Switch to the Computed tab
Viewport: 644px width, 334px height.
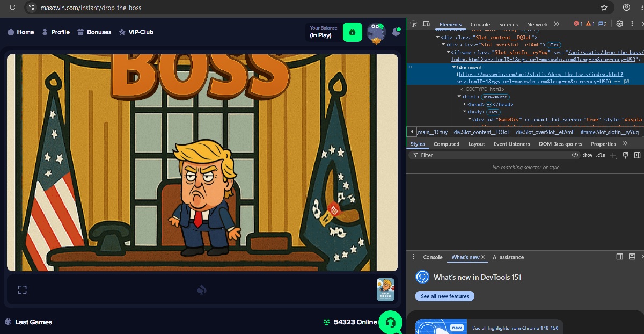447,144
